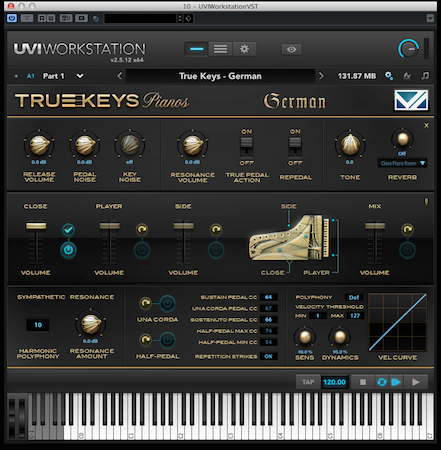Click the transport stop button
441x450 pixels.
(x=363, y=382)
